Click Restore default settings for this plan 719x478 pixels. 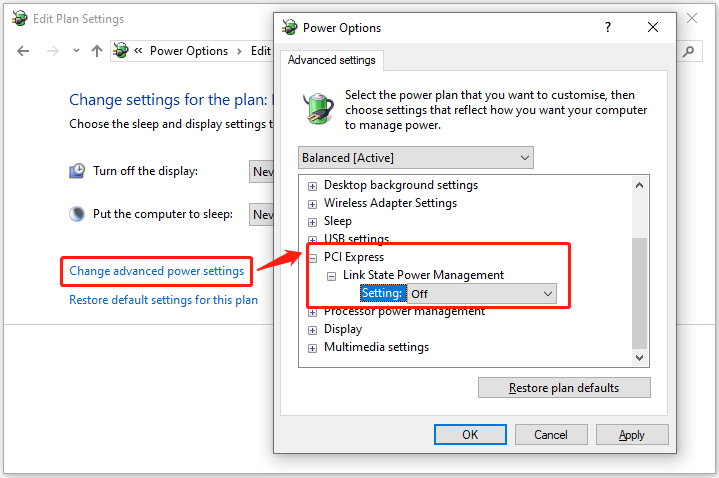click(x=163, y=300)
